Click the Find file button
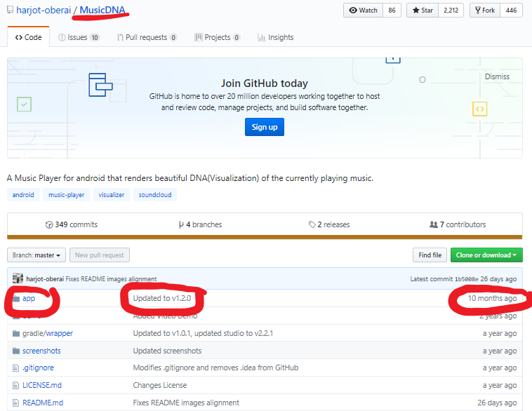This screenshot has width=532, height=411. 430,255
